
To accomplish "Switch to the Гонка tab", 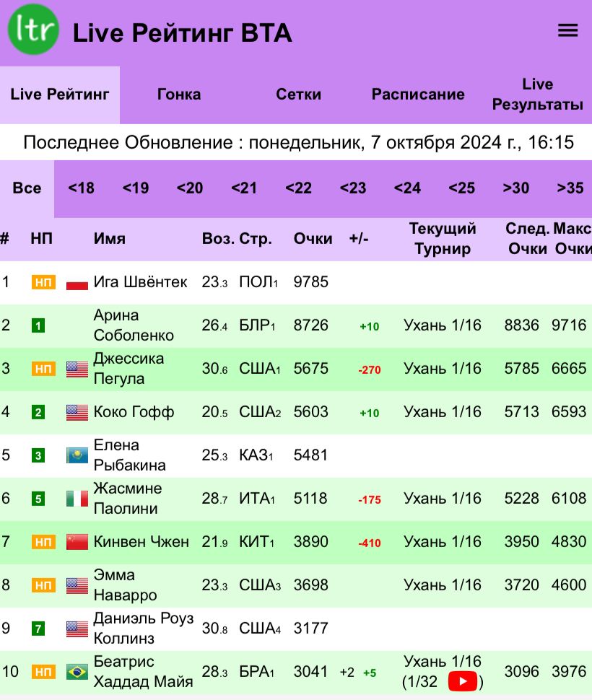I will (179, 95).
